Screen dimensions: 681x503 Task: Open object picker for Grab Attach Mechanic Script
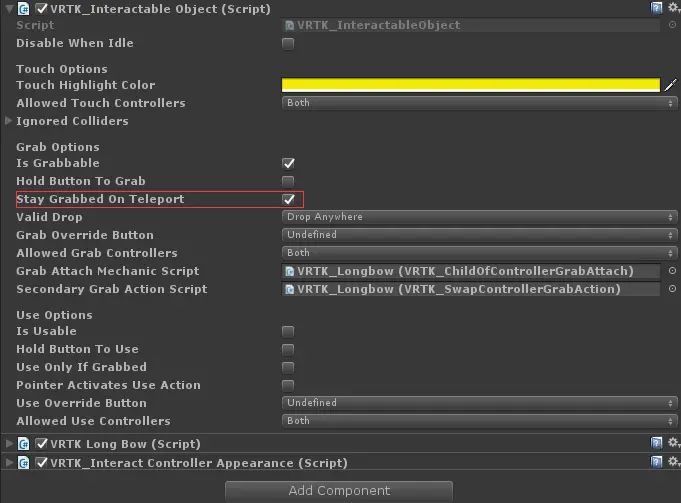[672, 271]
